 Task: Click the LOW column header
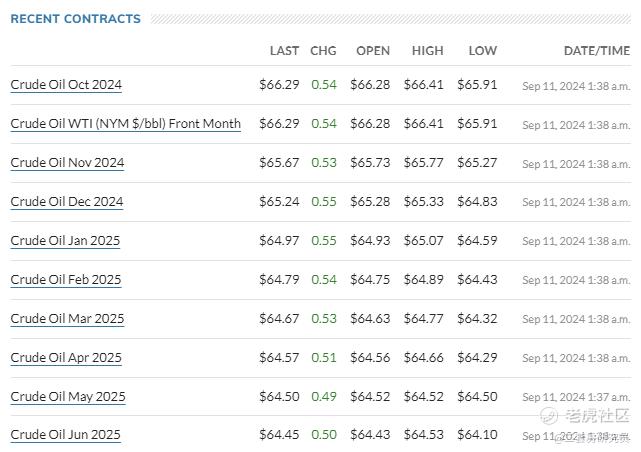482,51
